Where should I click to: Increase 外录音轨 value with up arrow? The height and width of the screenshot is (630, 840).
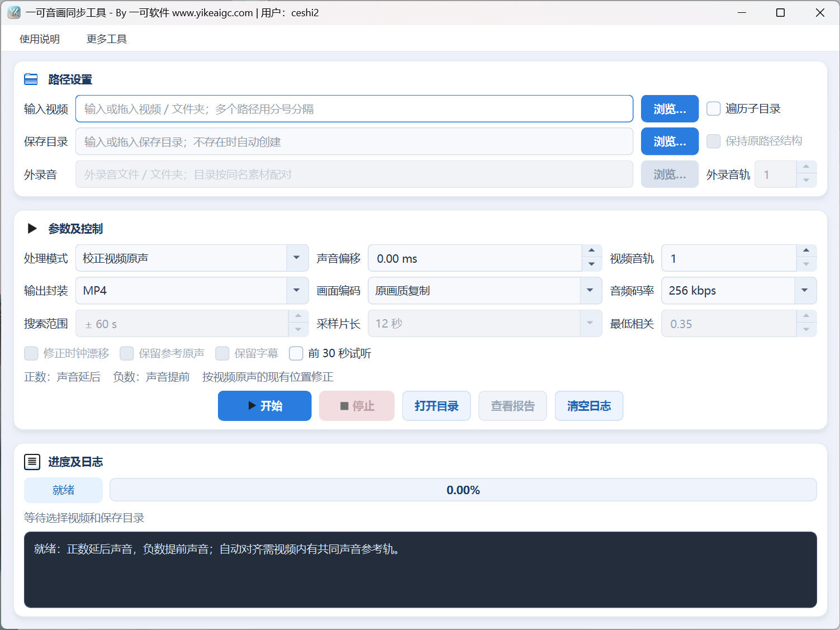(806, 167)
